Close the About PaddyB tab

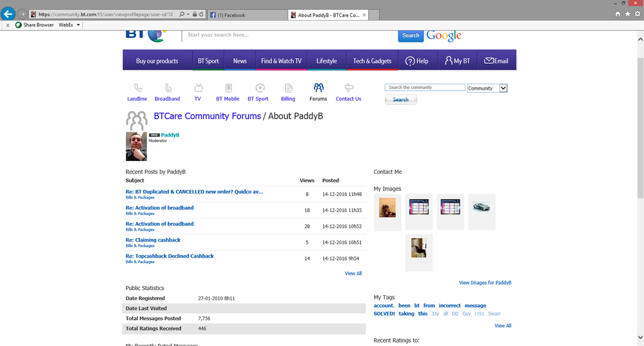point(364,15)
